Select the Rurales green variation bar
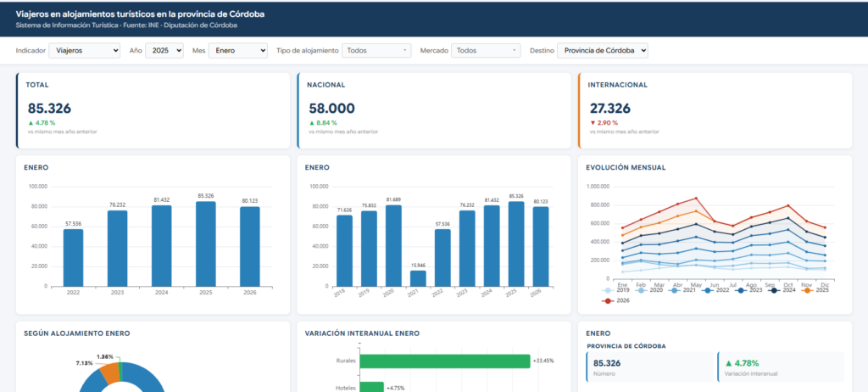This screenshot has width=868, height=392. click(x=445, y=361)
